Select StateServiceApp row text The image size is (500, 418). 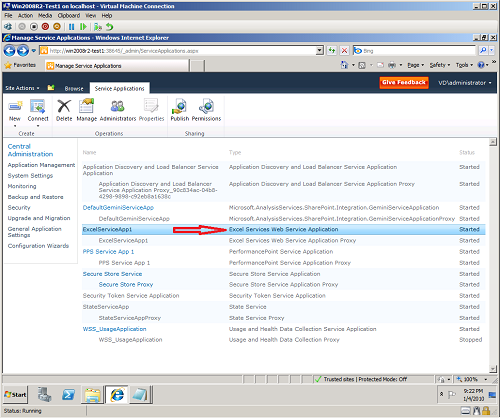point(106,307)
